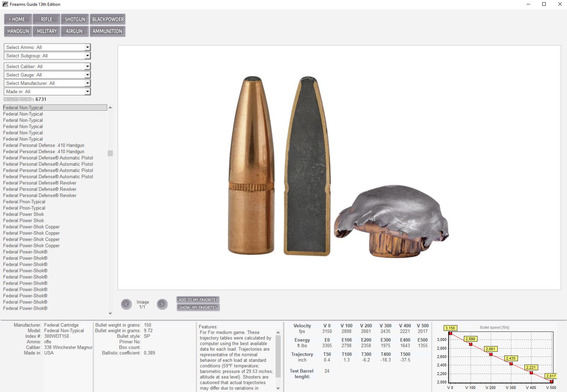Open the BLACKPOWDER section
The image size is (567, 392).
[108, 19]
